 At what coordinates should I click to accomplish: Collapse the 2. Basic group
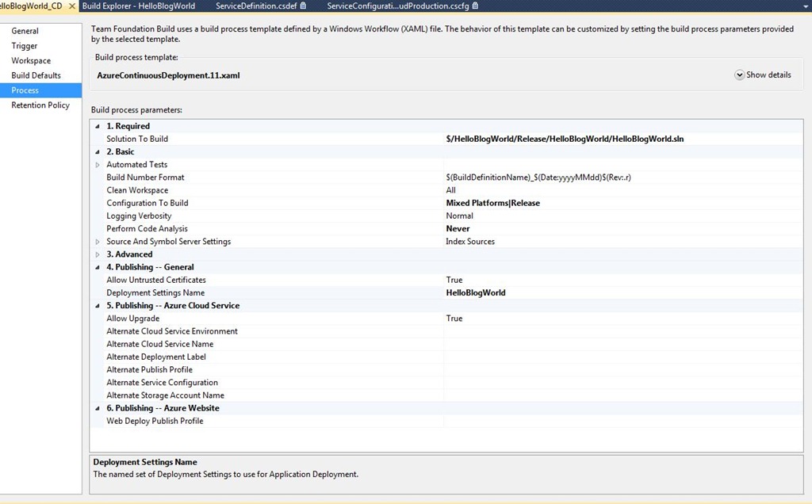click(98, 152)
